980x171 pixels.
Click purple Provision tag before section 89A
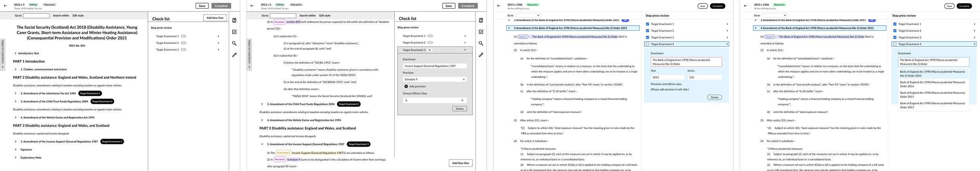pos(279,22)
